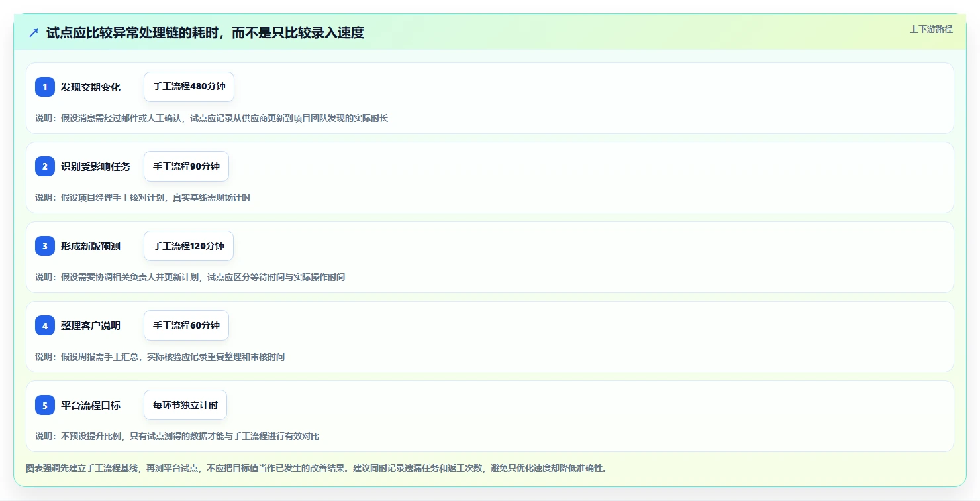Select the 平台流程目标 step label

click(91, 405)
